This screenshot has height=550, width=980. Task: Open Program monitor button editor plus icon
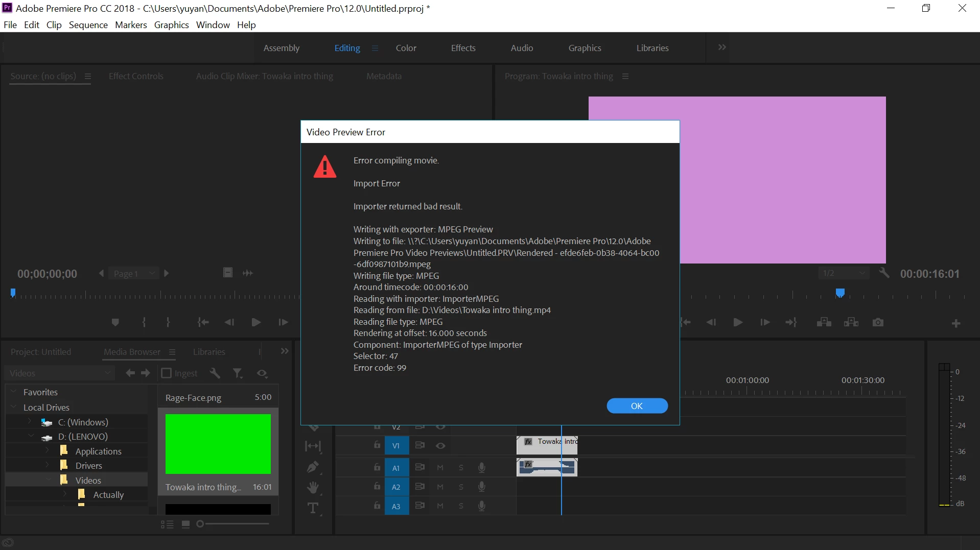coord(956,323)
